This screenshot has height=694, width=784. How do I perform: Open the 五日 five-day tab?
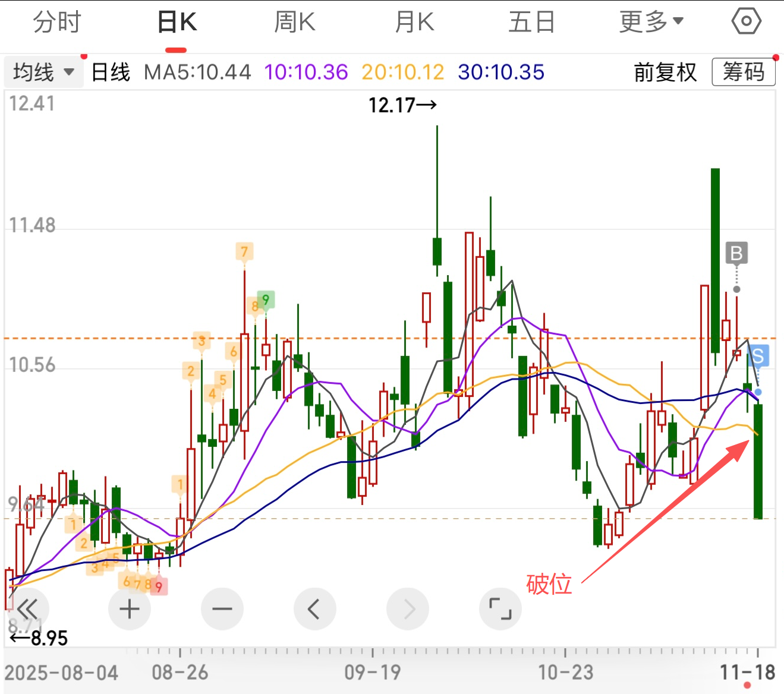pos(531,23)
